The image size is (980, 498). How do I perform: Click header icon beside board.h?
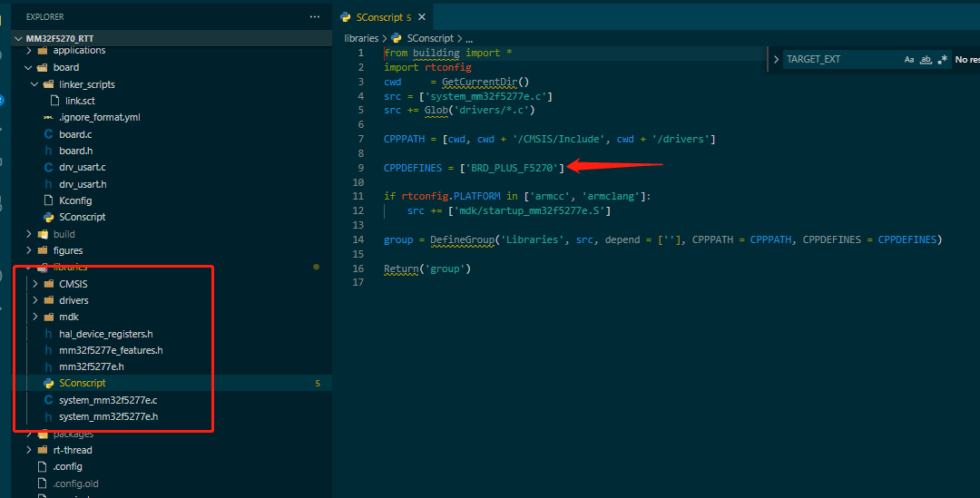[x=48, y=151]
